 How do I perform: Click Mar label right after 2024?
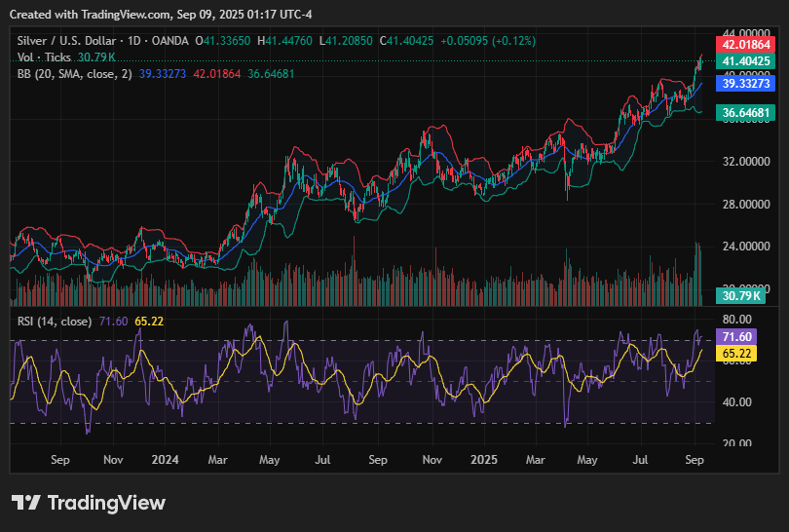218,460
